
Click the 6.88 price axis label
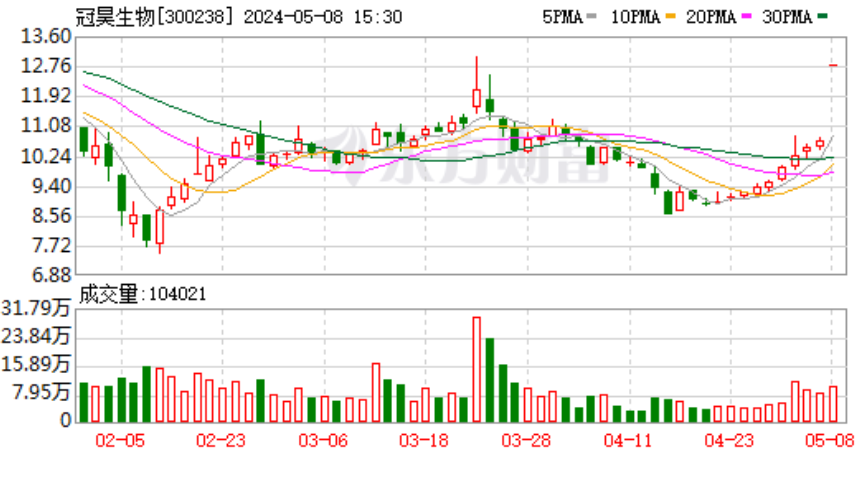[51, 275]
